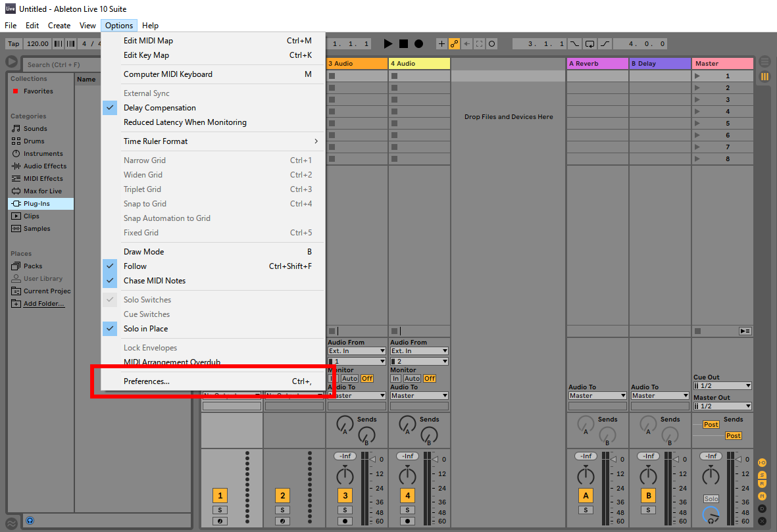Screen dimensions: 777x532
Task: Deactivate track 4 with its activator button
Action: point(408,495)
